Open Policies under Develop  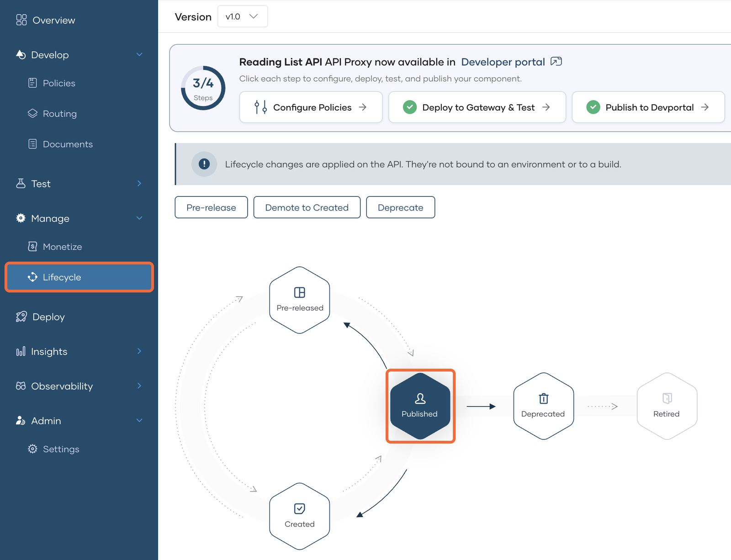point(59,83)
